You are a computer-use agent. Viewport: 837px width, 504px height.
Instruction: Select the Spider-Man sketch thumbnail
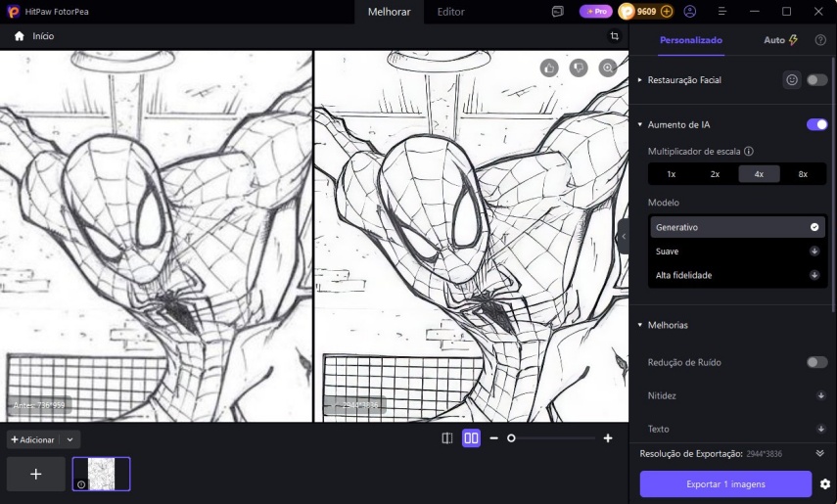[101, 474]
